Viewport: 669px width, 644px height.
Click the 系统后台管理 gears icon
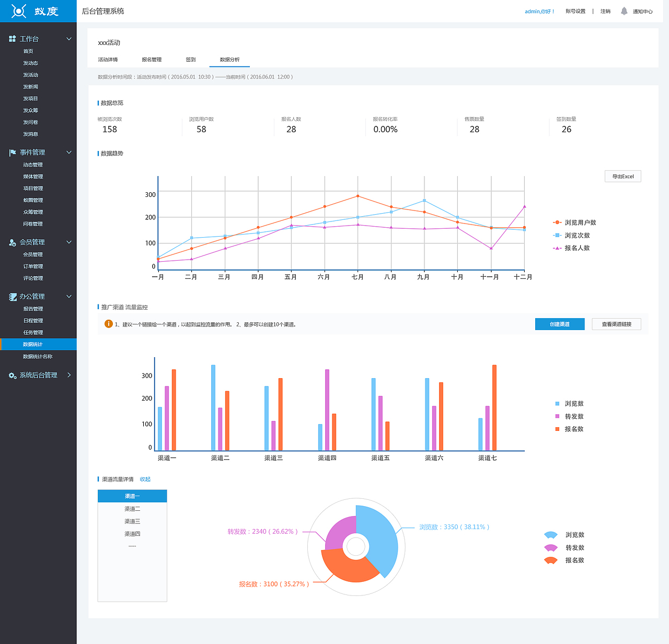click(x=13, y=376)
